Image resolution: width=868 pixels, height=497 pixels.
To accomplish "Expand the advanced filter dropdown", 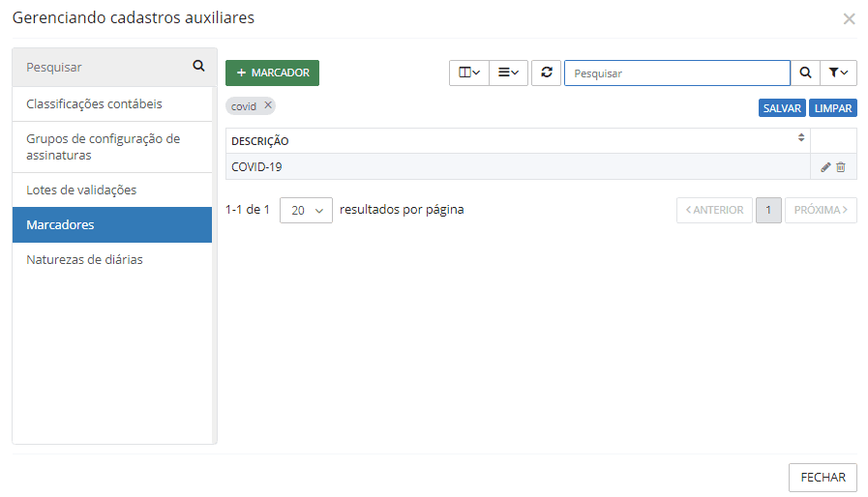I will (x=838, y=73).
